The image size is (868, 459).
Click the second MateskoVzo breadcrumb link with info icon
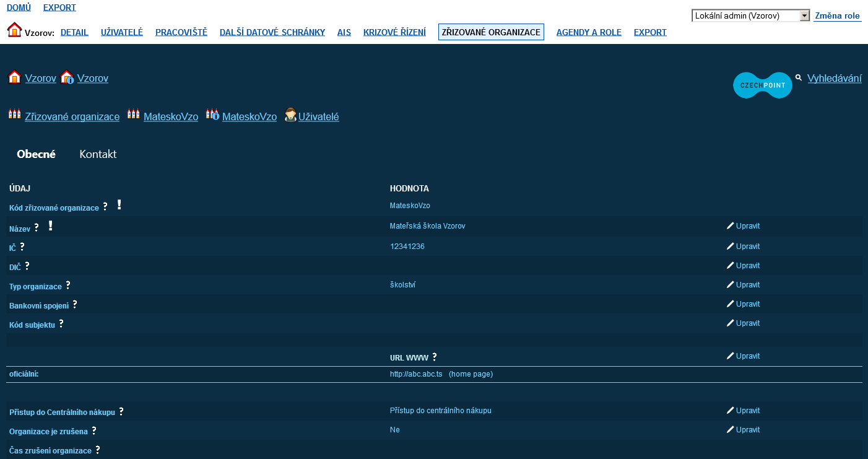click(250, 116)
